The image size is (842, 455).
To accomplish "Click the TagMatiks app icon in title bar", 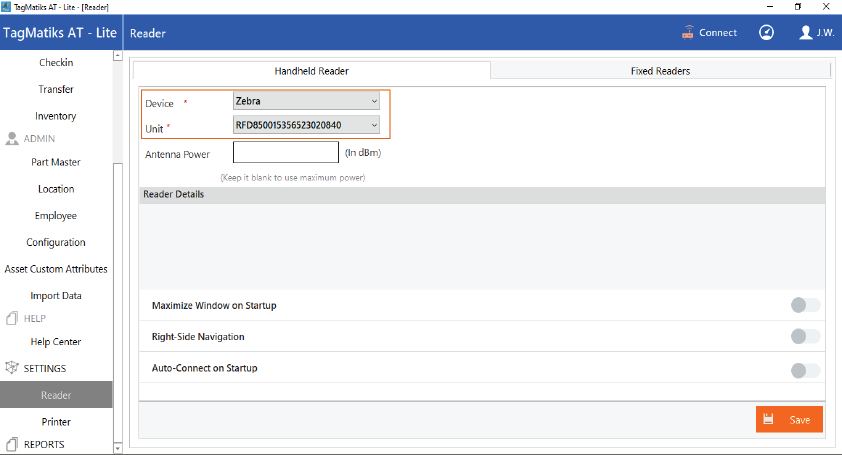I will [x=8, y=6].
